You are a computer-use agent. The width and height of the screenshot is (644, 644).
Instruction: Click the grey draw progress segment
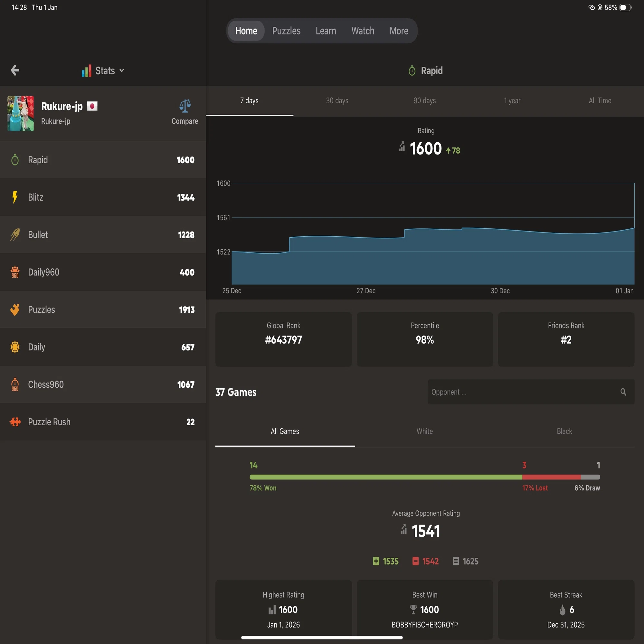coord(590,477)
